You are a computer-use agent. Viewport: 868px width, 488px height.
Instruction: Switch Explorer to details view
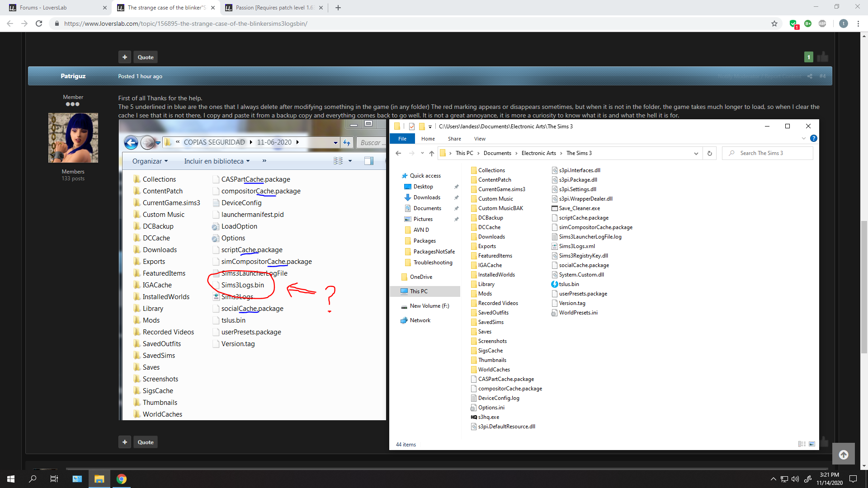[x=802, y=444]
